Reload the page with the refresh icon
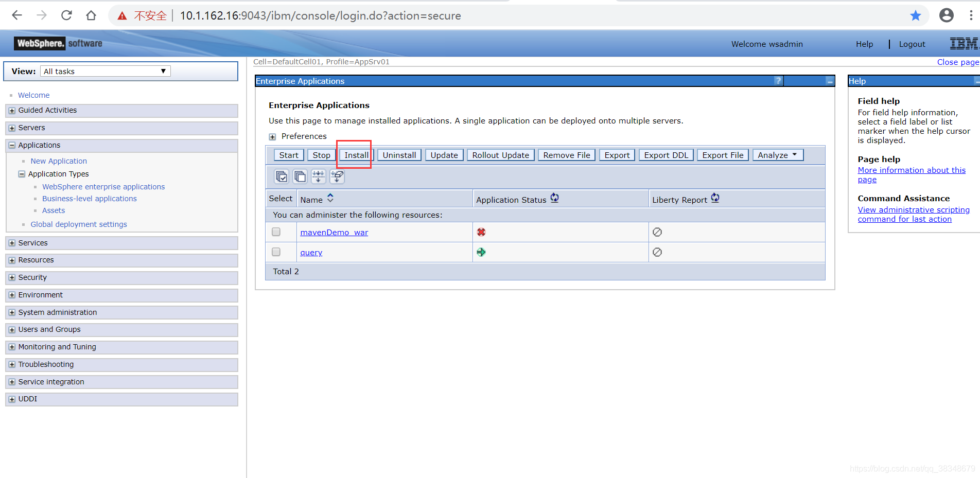 (66, 15)
